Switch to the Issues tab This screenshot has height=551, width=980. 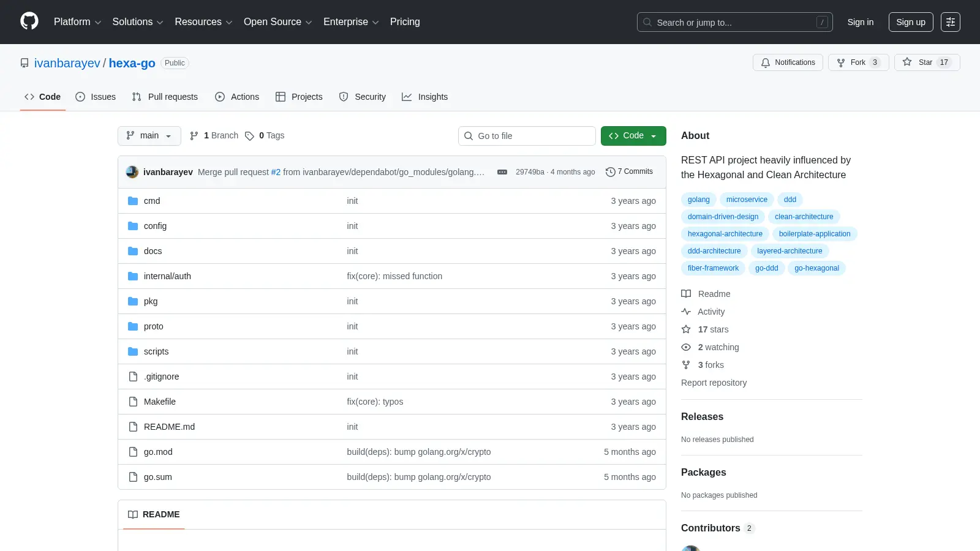point(96,97)
